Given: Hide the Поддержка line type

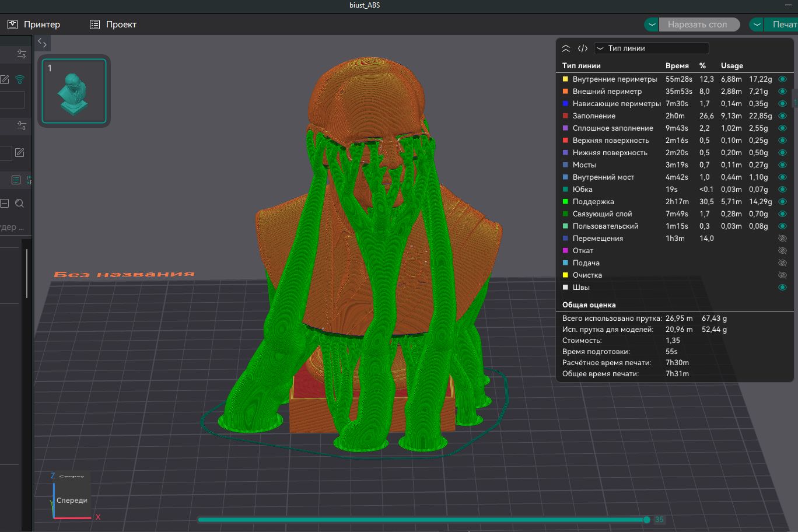Looking at the screenshot, I should click(x=783, y=201).
